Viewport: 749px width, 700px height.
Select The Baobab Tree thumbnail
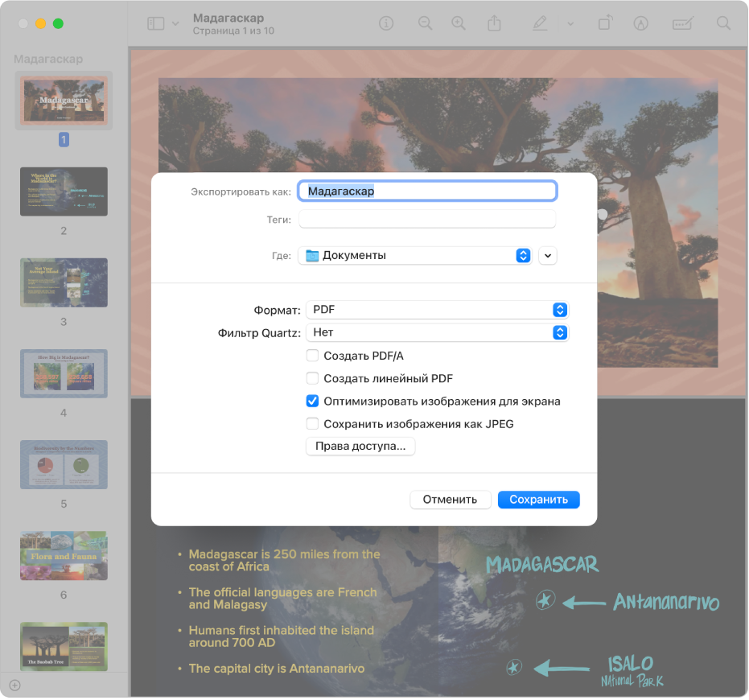tap(64, 646)
